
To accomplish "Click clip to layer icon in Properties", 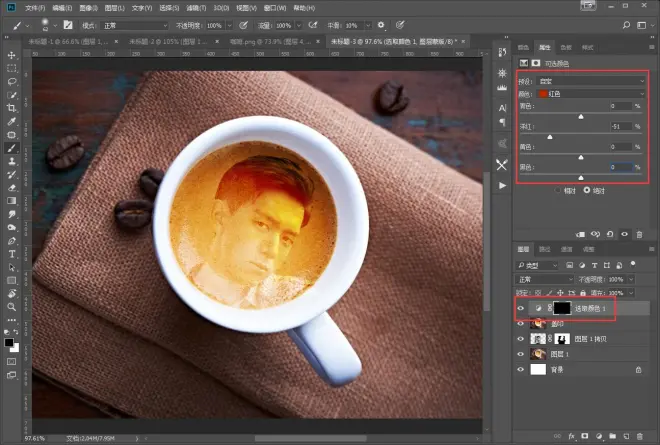I will click(x=580, y=234).
